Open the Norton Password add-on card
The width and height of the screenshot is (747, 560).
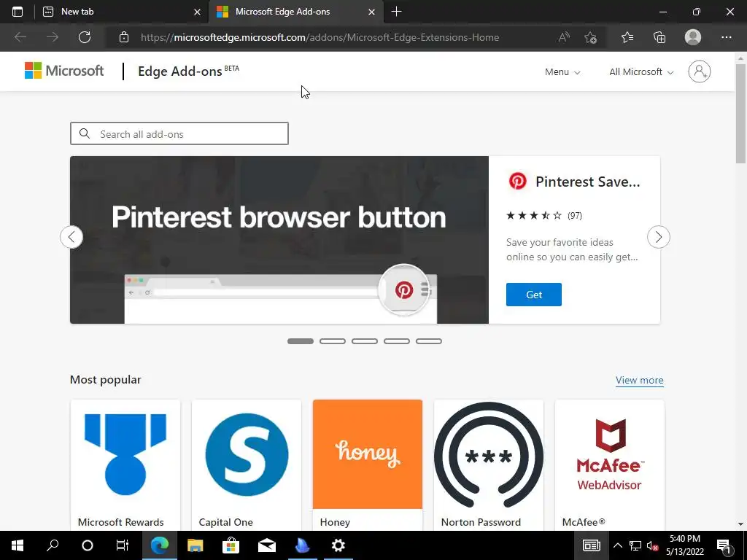[488, 464]
